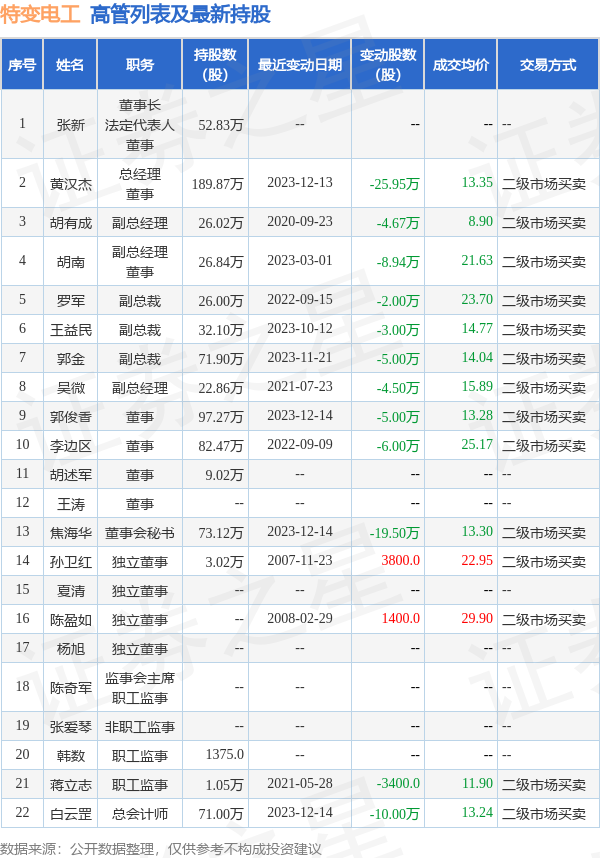Click the average price 21.63

[x=477, y=260]
